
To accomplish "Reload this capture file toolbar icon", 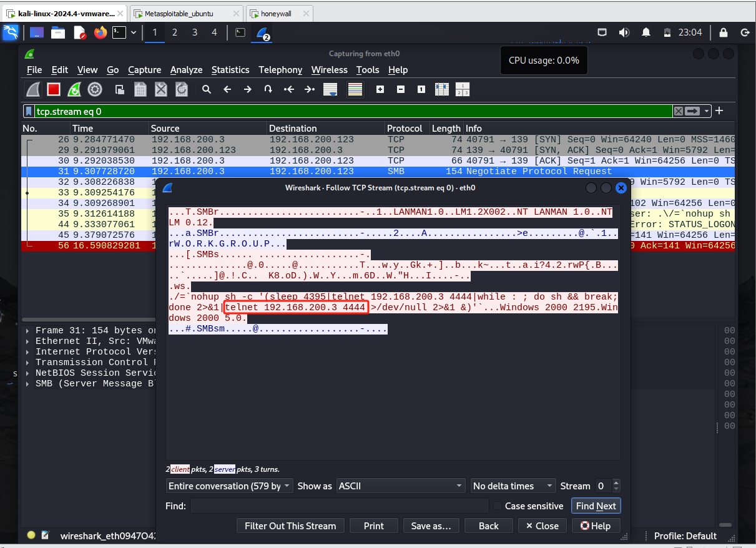I will click(x=182, y=89).
